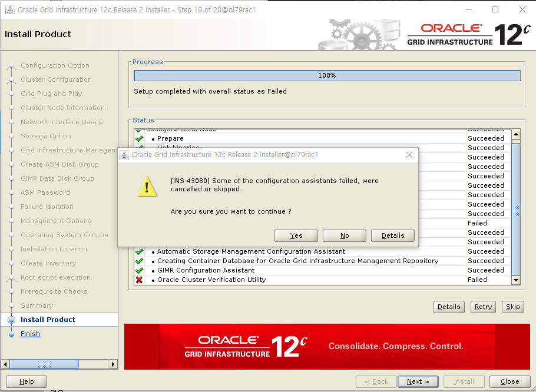Click the installer window Java title icon
Viewport: 536px width, 392px height.
(9, 10)
